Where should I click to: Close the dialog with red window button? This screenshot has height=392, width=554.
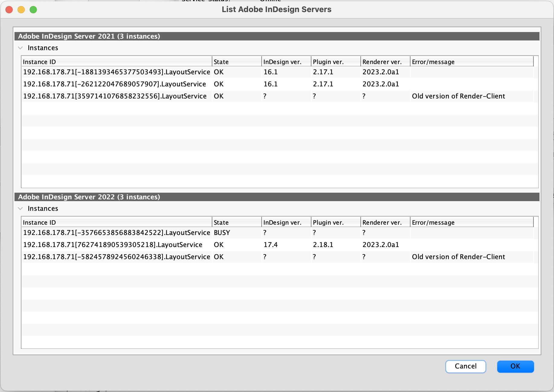point(9,10)
